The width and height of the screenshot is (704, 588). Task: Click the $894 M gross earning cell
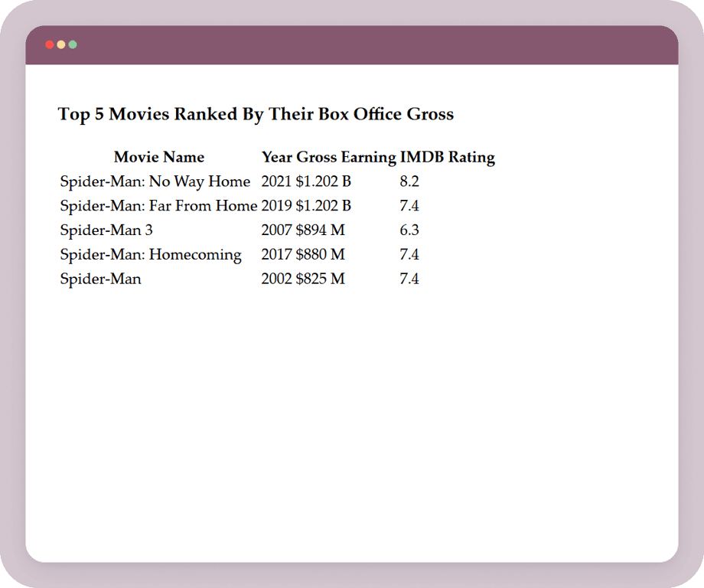point(321,230)
